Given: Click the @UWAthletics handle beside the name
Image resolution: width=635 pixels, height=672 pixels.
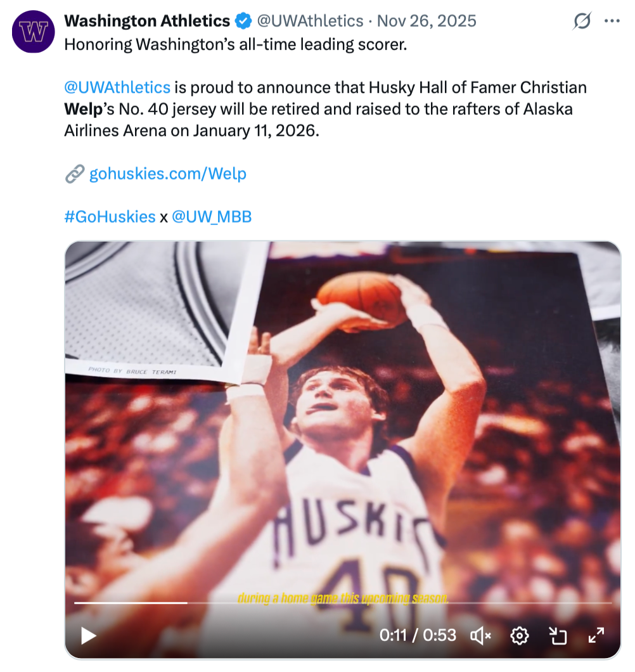Looking at the screenshot, I should (x=309, y=21).
